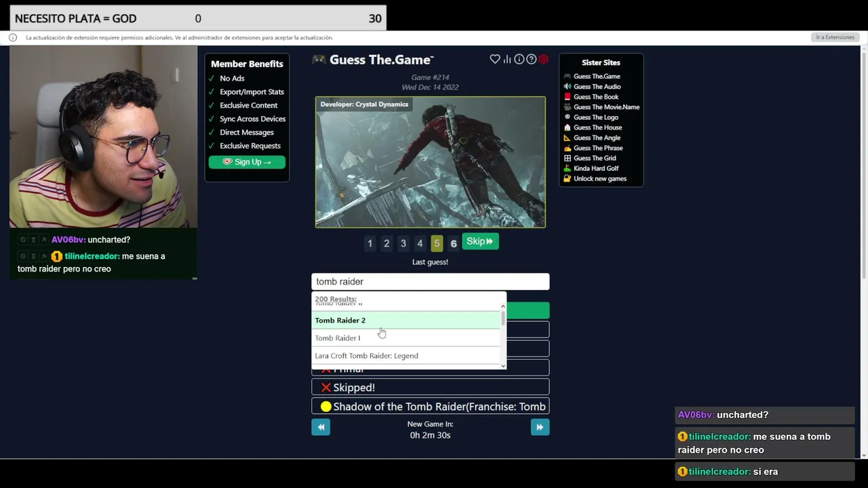
Task: Click the padlock icon for Unlock new games
Action: click(x=568, y=179)
